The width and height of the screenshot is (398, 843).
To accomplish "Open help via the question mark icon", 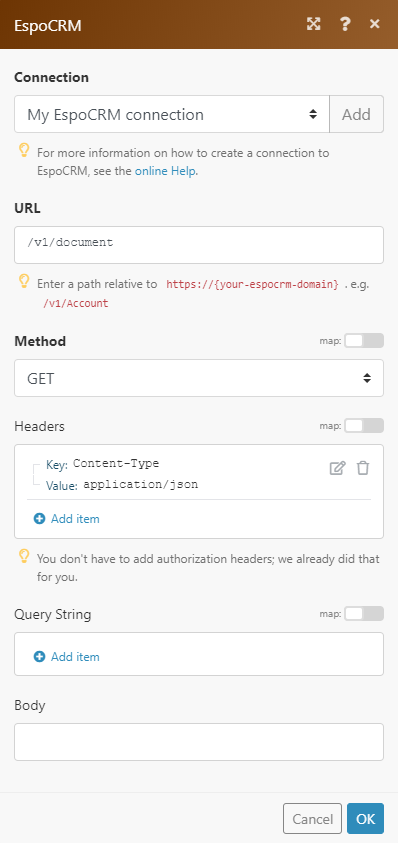I will (345, 24).
